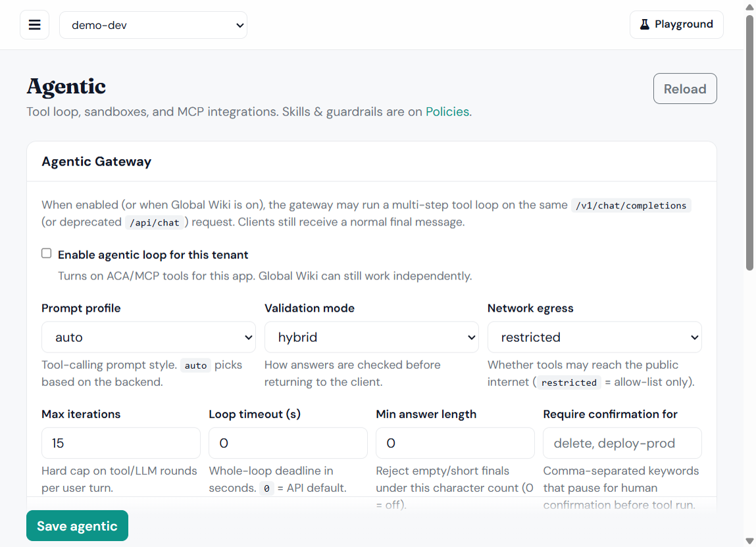The width and height of the screenshot is (756, 547).
Task: Click the page vertical scrollbar thumb
Action: pos(749,142)
